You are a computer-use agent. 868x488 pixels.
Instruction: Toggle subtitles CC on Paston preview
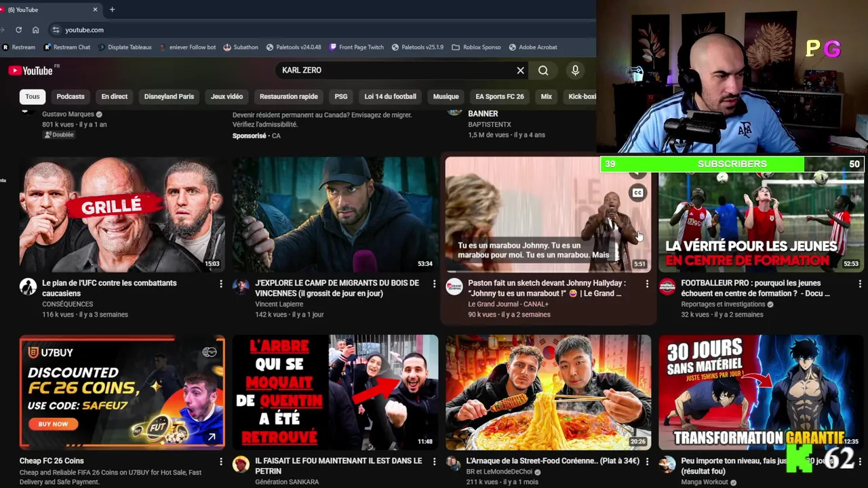click(x=637, y=193)
